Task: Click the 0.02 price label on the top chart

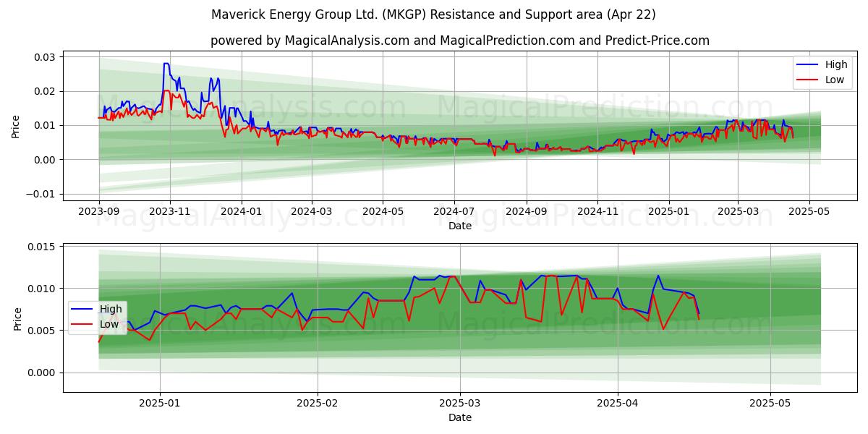Action: [45, 91]
